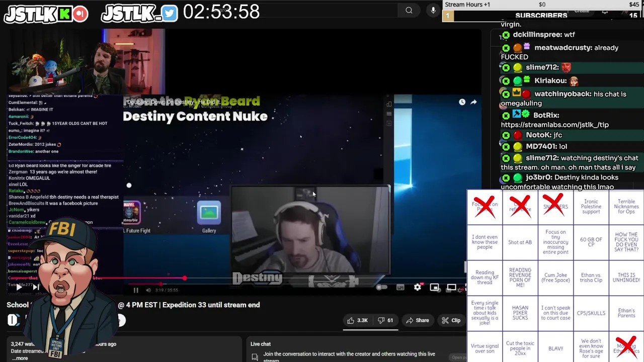Click 'Join the conversation' live chat notice
The width and height of the screenshot is (644, 362).
click(x=349, y=356)
